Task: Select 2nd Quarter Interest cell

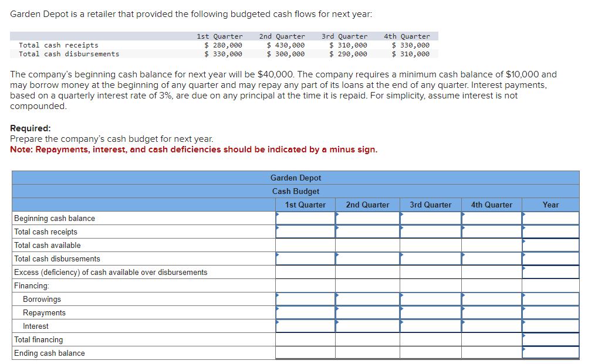Action: (367, 326)
